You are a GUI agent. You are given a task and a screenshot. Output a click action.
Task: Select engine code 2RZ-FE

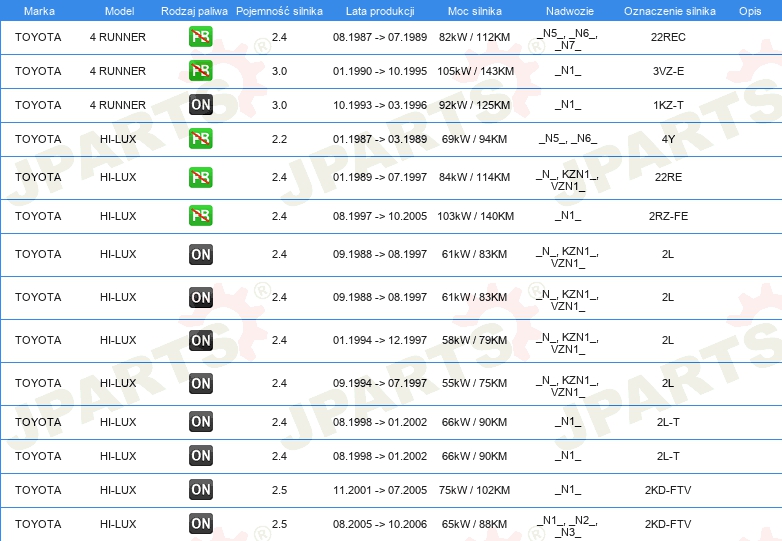tap(668, 216)
